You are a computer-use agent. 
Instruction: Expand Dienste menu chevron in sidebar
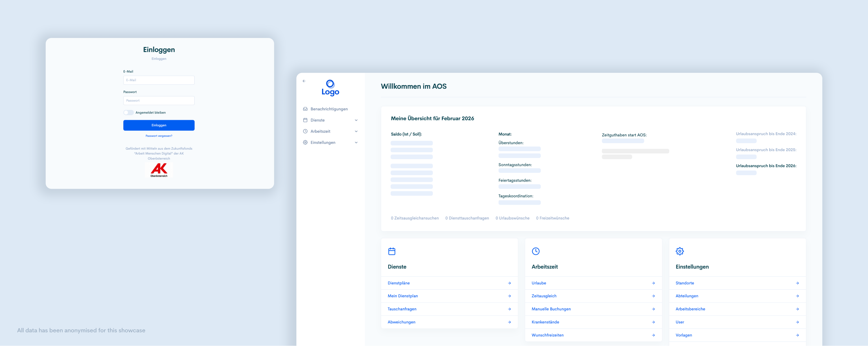[356, 120]
